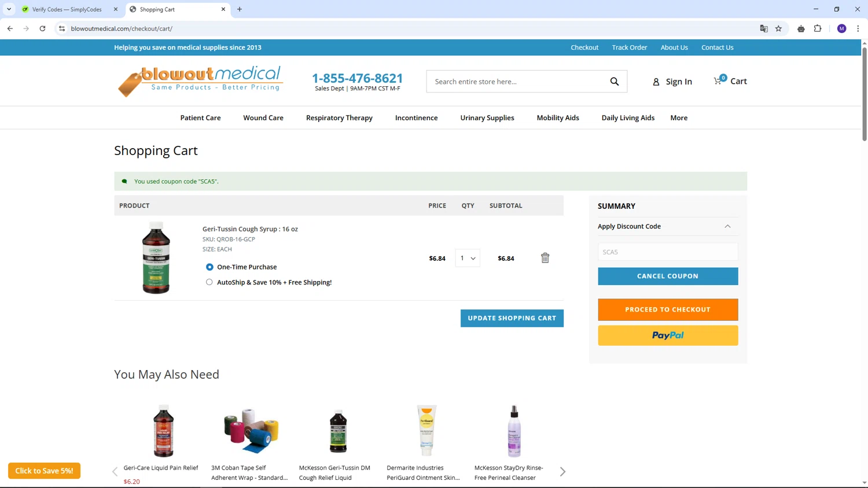This screenshot has width=868, height=488.
Task: Click the discount code input field
Action: tap(668, 252)
